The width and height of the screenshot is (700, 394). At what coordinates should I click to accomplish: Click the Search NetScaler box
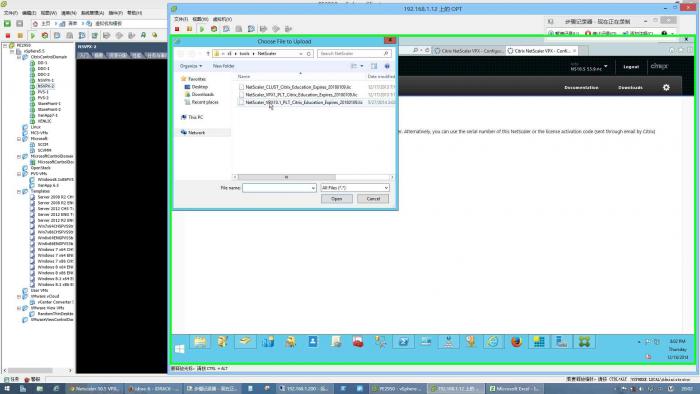coord(354,54)
